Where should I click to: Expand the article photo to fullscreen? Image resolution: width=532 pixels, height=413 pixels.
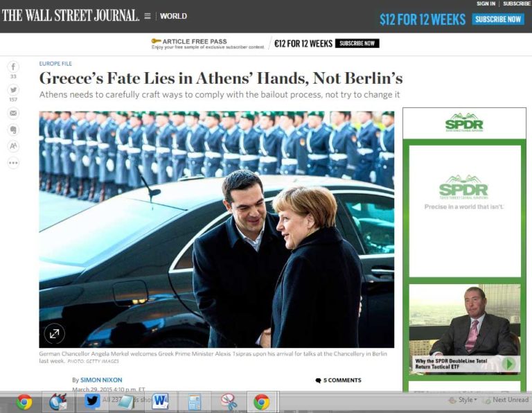(54, 333)
